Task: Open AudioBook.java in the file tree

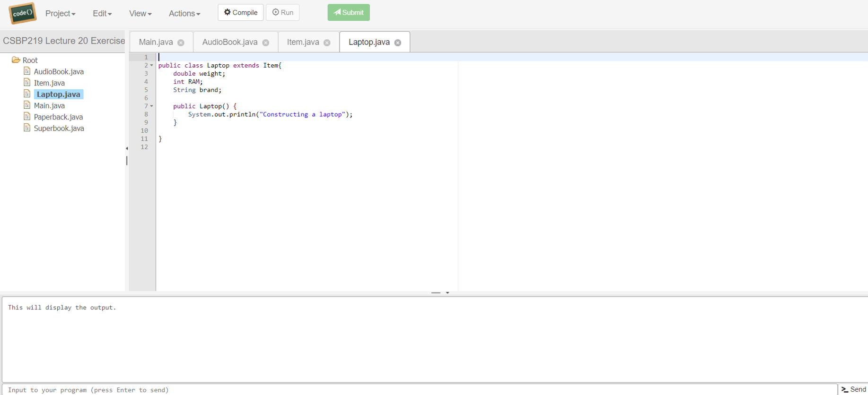Action: coord(59,72)
